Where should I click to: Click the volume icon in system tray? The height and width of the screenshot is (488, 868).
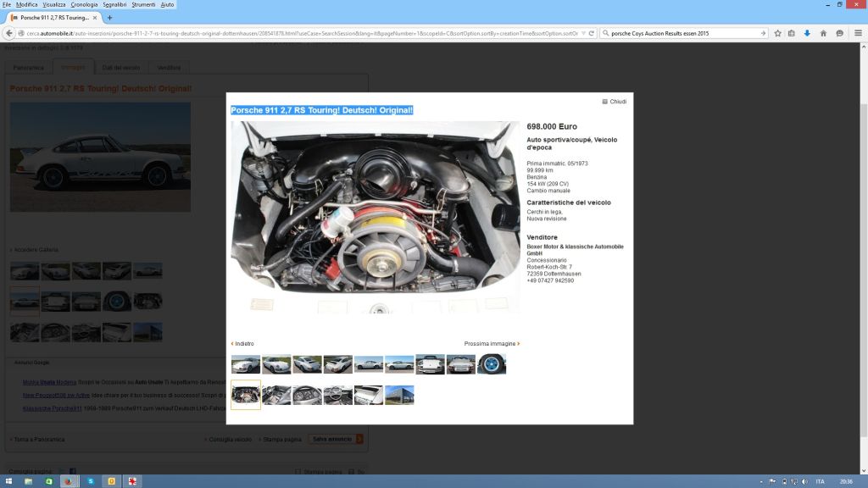coord(804,482)
